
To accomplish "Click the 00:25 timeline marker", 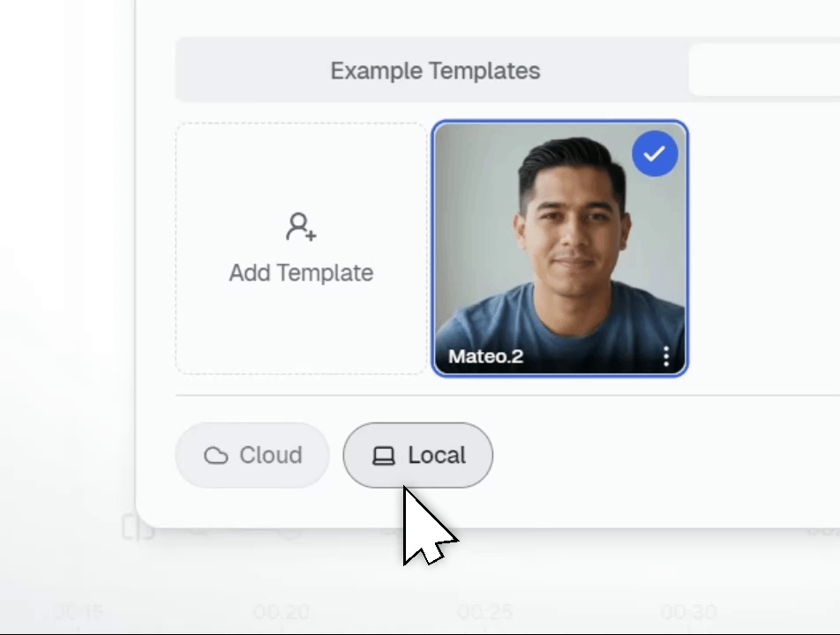I will tap(484, 612).
